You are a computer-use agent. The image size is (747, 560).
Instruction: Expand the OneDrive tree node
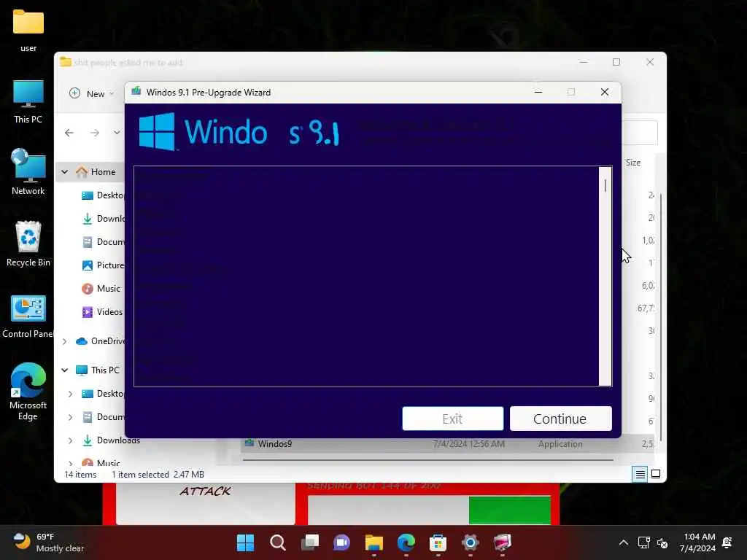point(65,341)
